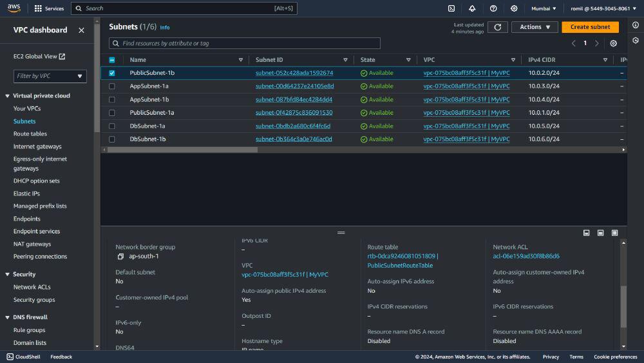Refresh the subnets list
The height and width of the screenshot is (363, 644).
(497, 27)
